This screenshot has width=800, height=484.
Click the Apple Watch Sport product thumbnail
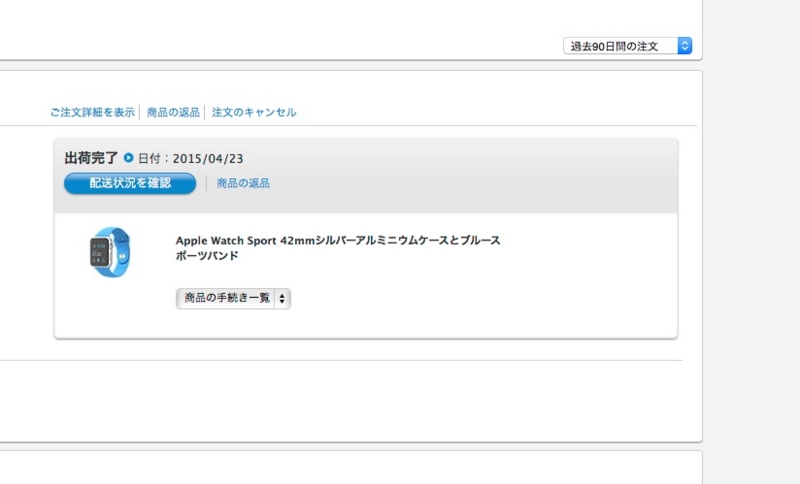110,252
